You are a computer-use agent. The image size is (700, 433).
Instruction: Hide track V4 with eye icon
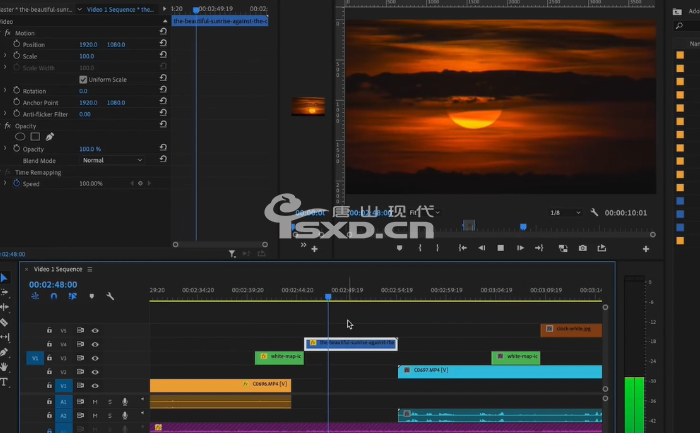tap(95, 344)
